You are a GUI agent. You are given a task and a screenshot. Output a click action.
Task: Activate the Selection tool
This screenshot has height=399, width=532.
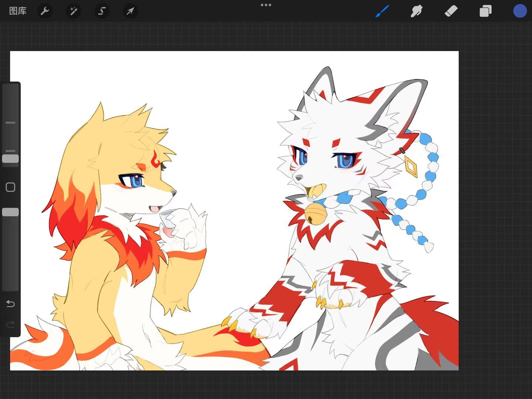(x=102, y=11)
